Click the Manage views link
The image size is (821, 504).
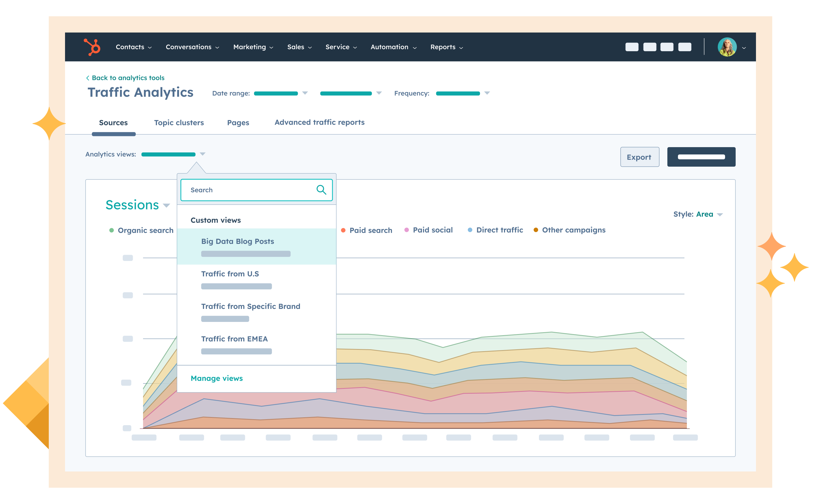click(x=216, y=378)
